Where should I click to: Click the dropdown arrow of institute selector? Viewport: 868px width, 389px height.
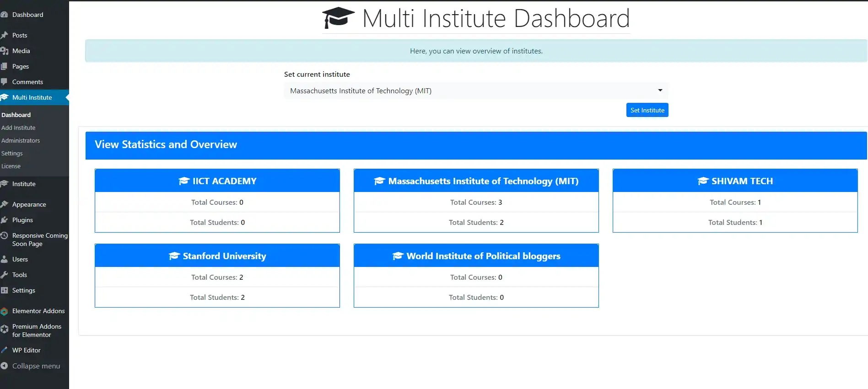pos(660,91)
